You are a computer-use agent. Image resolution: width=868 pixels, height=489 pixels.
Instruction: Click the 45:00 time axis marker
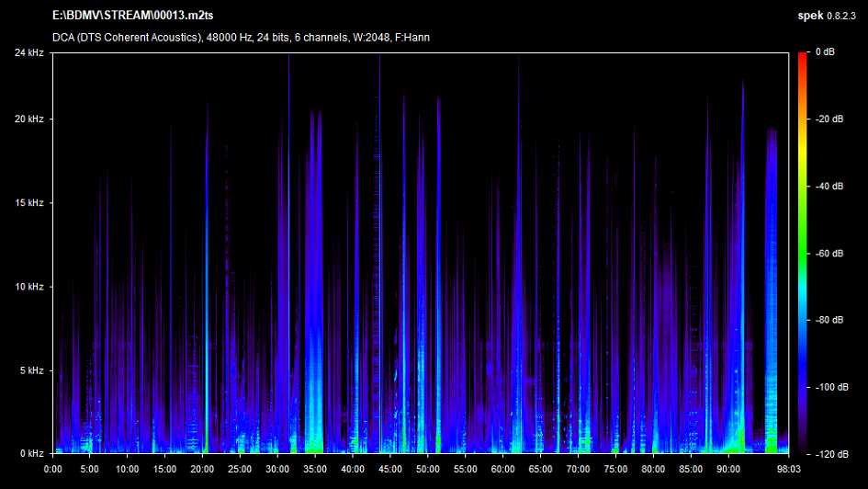click(390, 468)
